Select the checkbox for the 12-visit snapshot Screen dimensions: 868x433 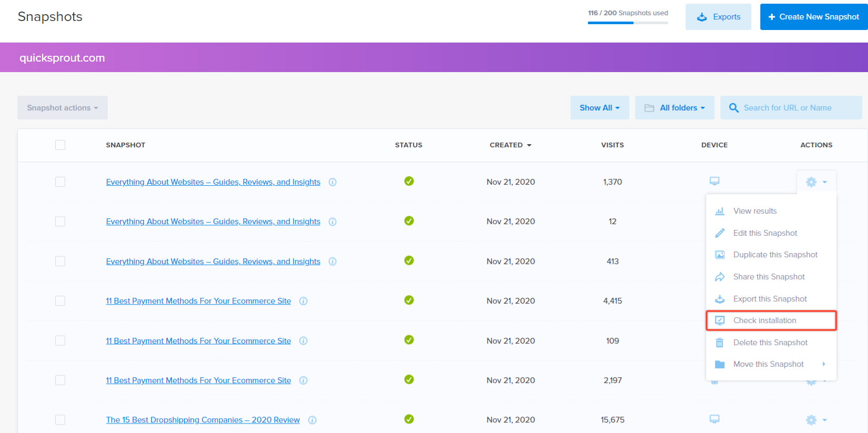(x=60, y=221)
